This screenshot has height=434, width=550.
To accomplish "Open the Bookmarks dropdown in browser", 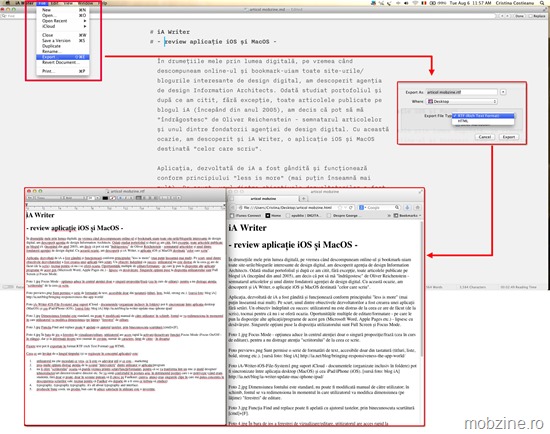I will pyautogui.click(x=407, y=215).
